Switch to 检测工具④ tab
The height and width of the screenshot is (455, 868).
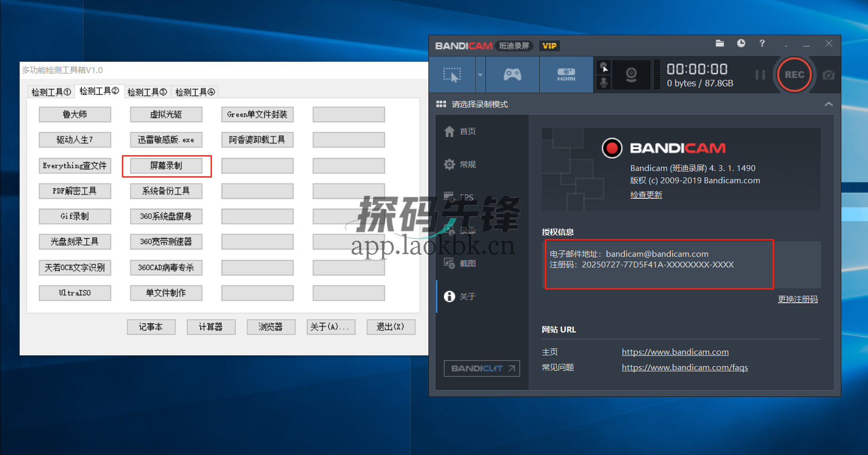(195, 92)
